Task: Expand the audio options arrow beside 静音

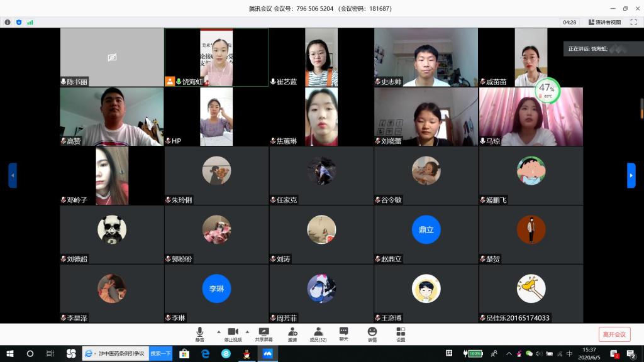Action: point(218,331)
